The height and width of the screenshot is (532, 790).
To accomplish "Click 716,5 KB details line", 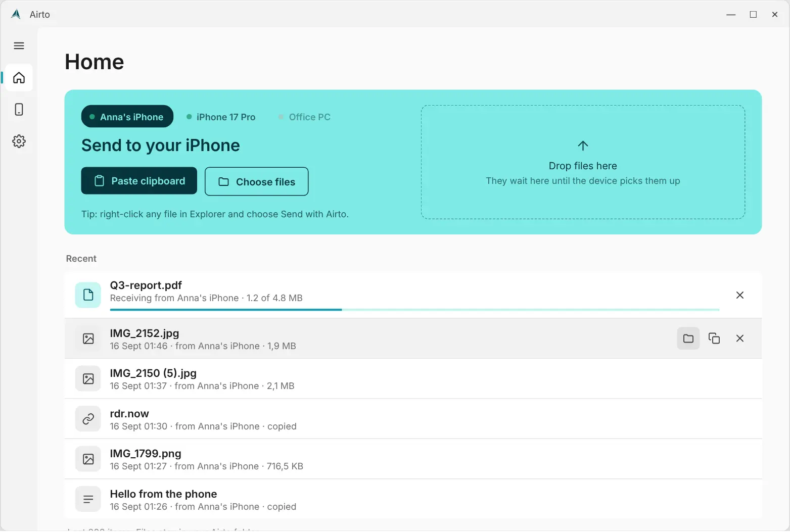I will pos(207,466).
